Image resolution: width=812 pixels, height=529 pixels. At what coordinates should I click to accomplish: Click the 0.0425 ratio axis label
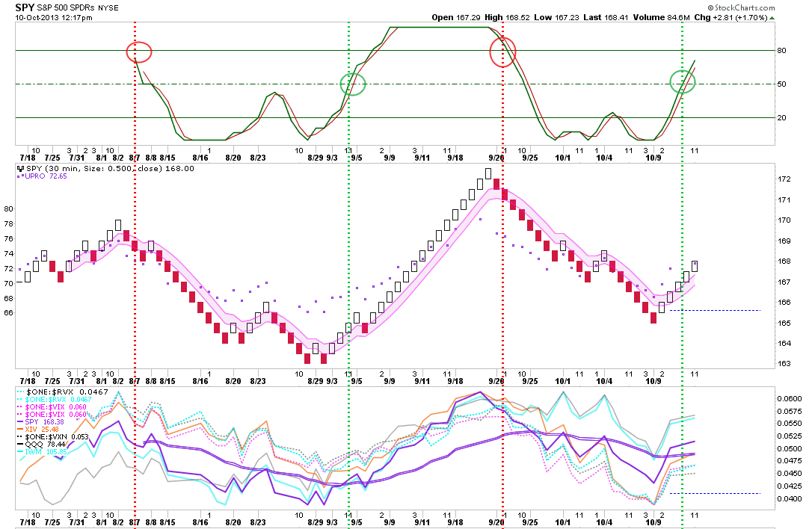[790, 486]
